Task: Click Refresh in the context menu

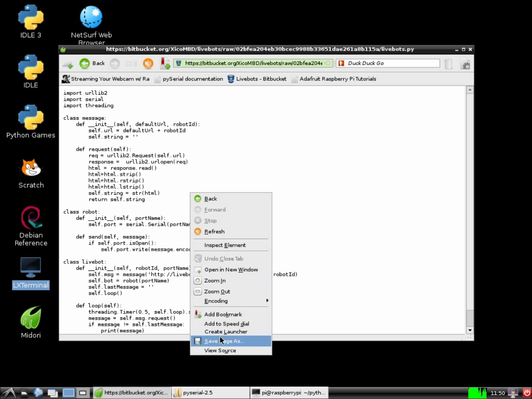Action: pos(214,232)
